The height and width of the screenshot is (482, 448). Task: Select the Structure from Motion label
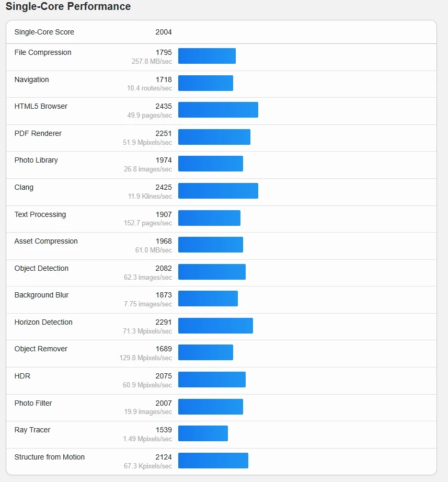point(50,457)
